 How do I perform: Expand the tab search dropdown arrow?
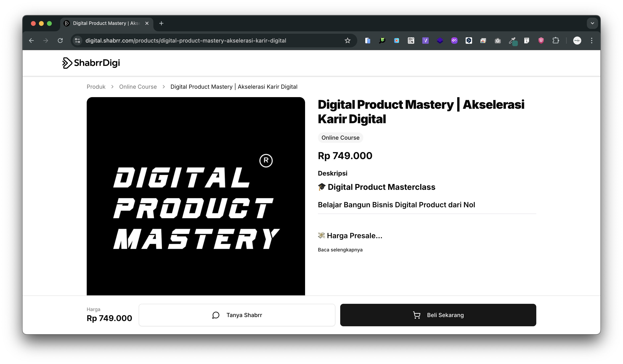pos(592,23)
